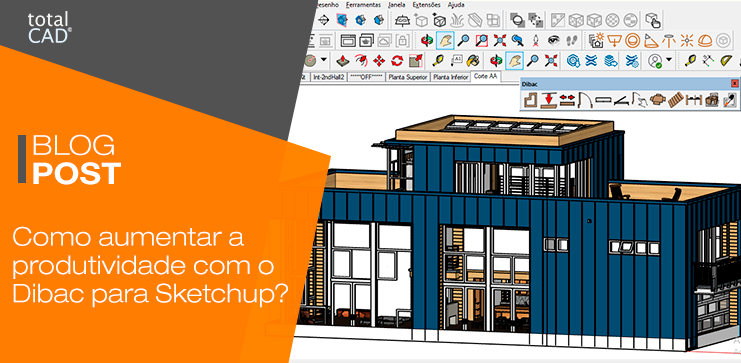Click the V-Ray IES Light icon

669,40
